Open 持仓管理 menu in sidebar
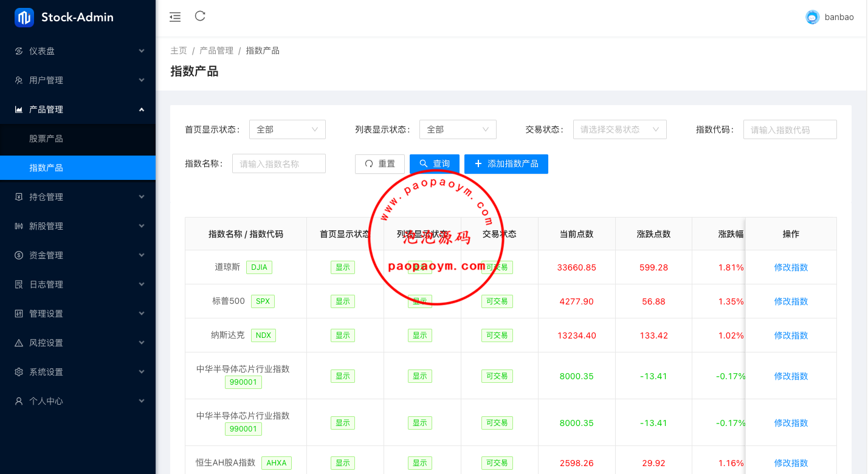This screenshot has width=868, height=474. click(x=78, y=197)
